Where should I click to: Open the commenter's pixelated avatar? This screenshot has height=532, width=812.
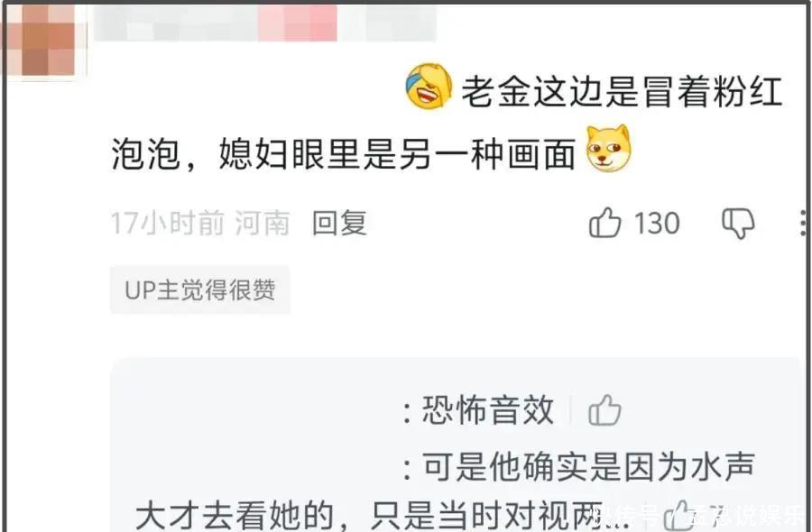pyautogui.click(x=42, y=40)
